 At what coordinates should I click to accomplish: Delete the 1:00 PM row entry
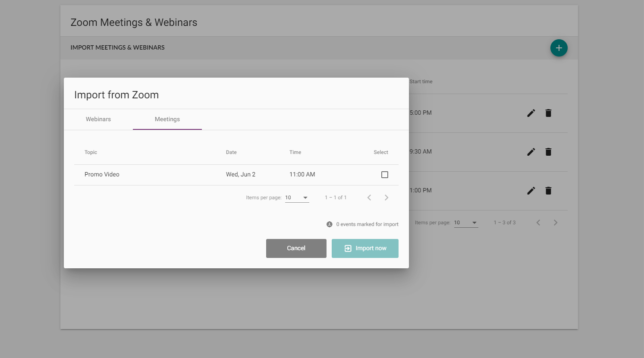click(548, 191)
